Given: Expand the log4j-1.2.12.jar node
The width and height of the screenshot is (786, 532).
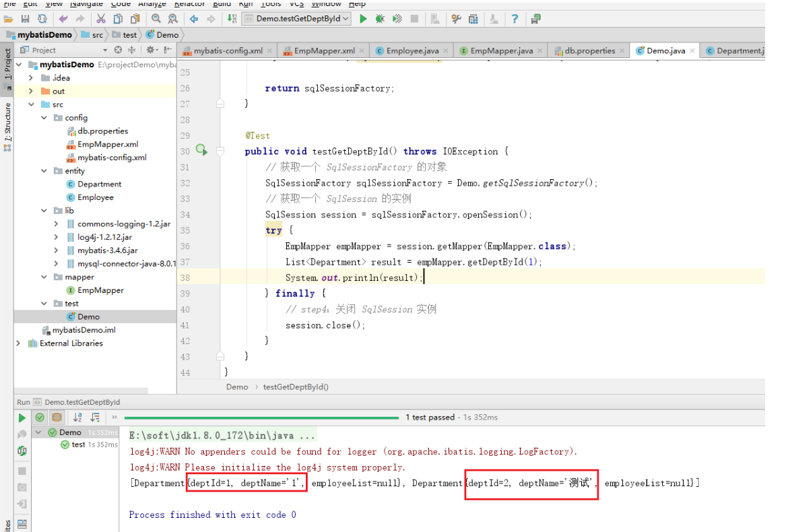Looking at the screenshot, I should [56, 236].
